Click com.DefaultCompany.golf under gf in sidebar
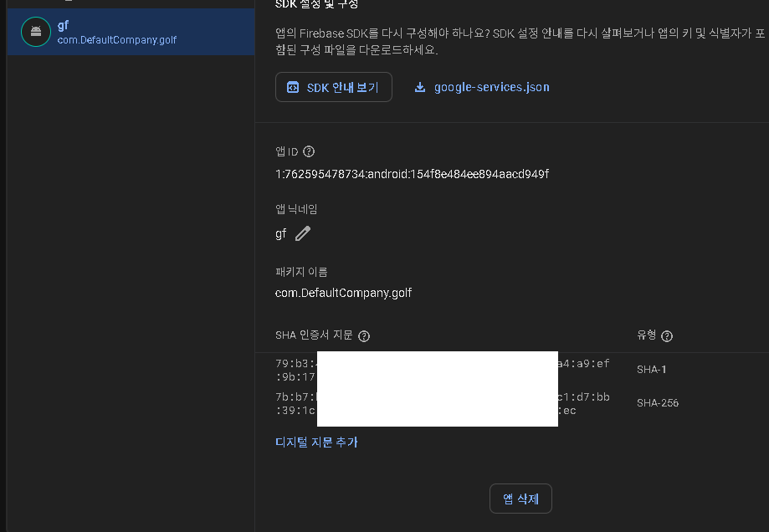Screen dimensions: 769x532 click(x=116, y=40)
